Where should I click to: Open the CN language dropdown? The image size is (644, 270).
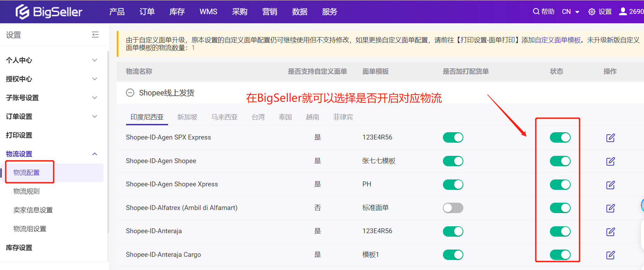click(570, 12)
